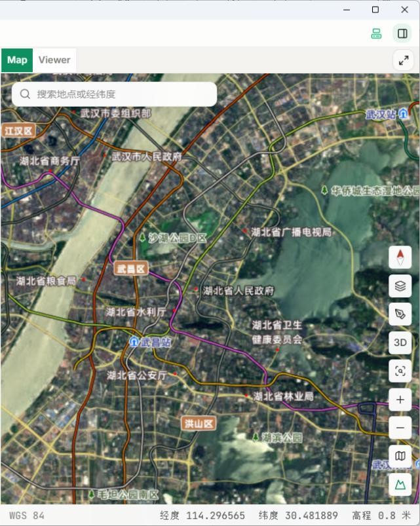Click the 武昌区 district label
The image size is (420, 526).
point(131,269)
